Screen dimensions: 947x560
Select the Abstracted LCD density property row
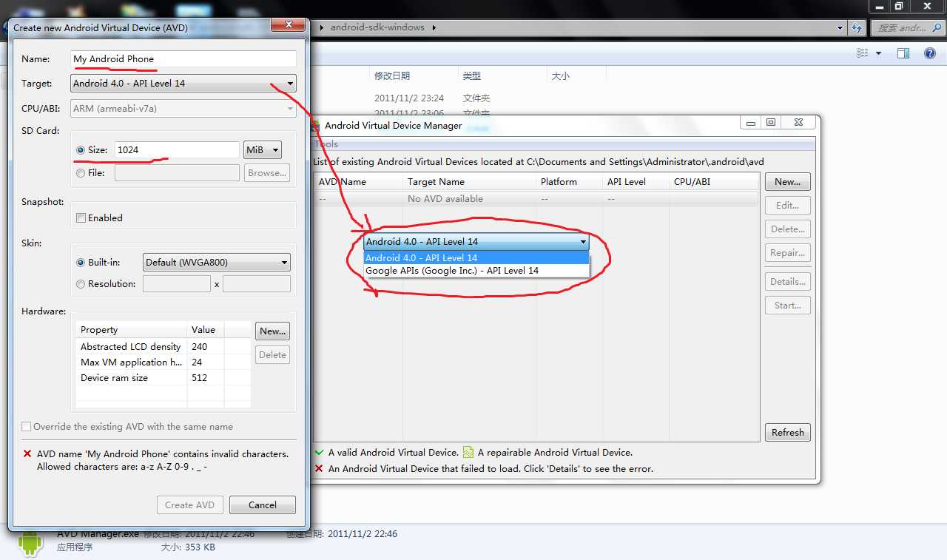[163, 347]
